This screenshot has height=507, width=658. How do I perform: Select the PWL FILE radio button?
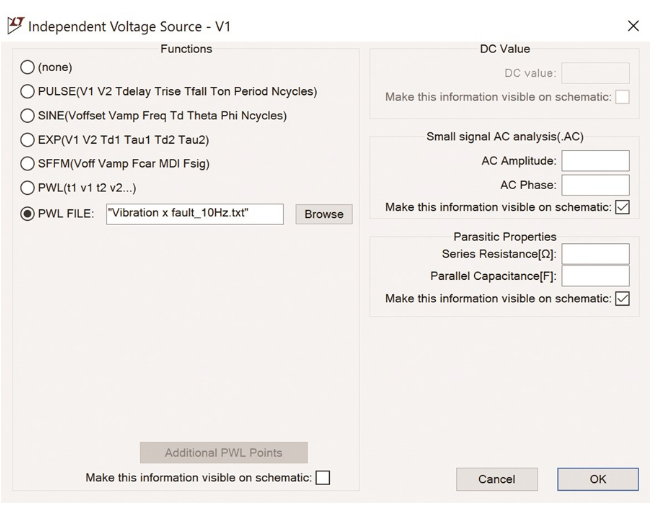pos(28,213)
